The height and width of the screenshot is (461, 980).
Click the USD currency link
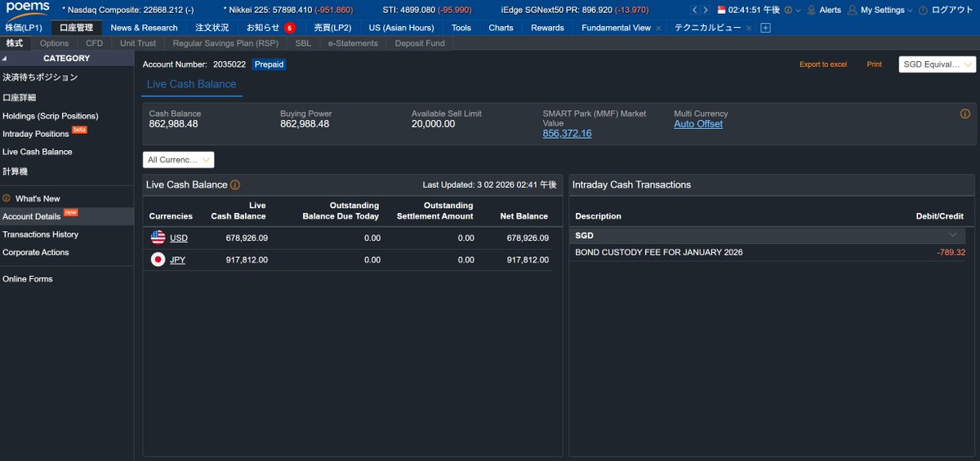tap(179, 238)
